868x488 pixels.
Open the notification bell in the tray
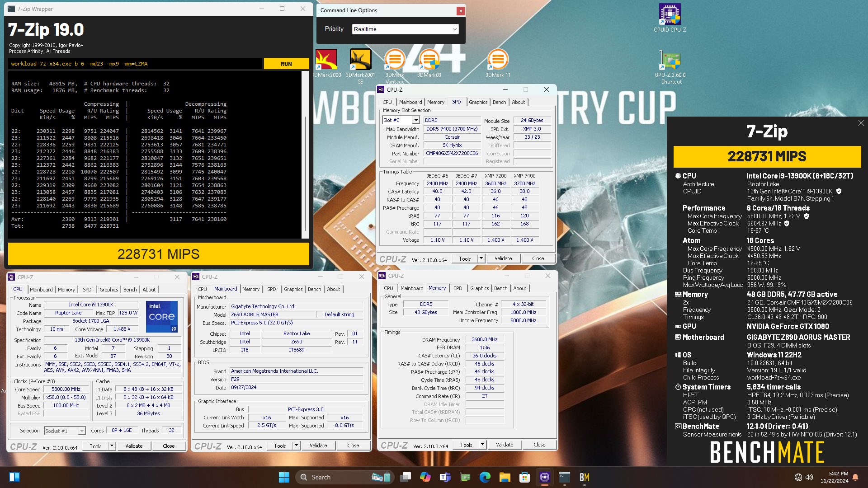pos(855,477)
